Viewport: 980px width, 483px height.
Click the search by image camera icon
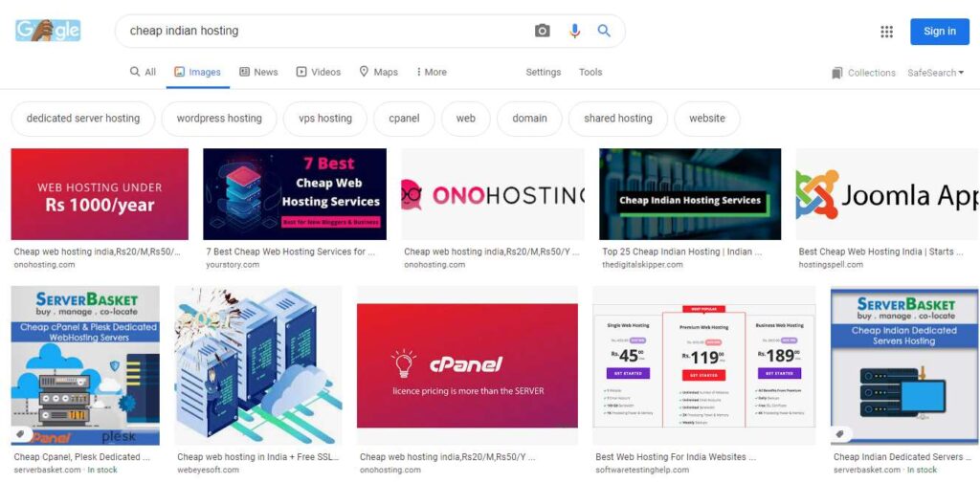coord(542,31)
